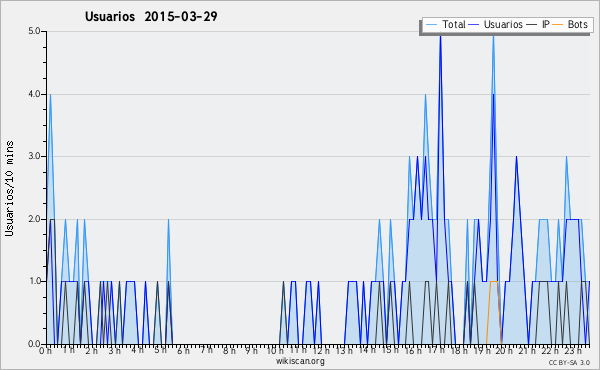600x370 pixels.
Task: Click the y-axis label "Usuarios/10 mins"
Action: 9,188
